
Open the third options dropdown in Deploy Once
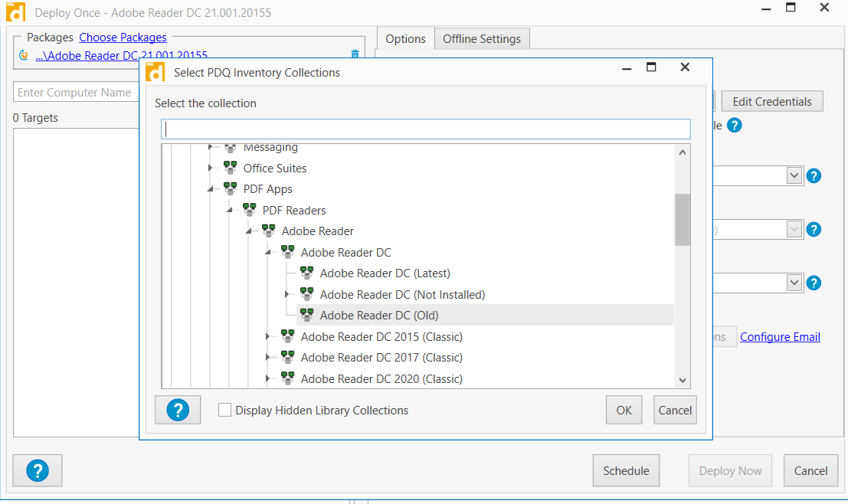[x=794, y=283]
